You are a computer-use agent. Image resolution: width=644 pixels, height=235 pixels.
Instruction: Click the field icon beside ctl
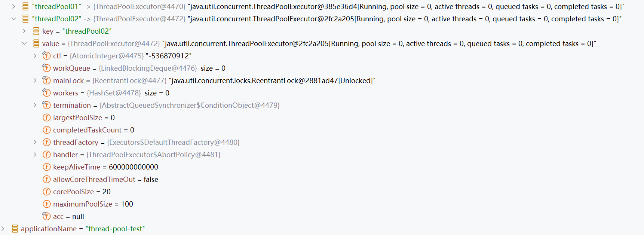(46, 56)
